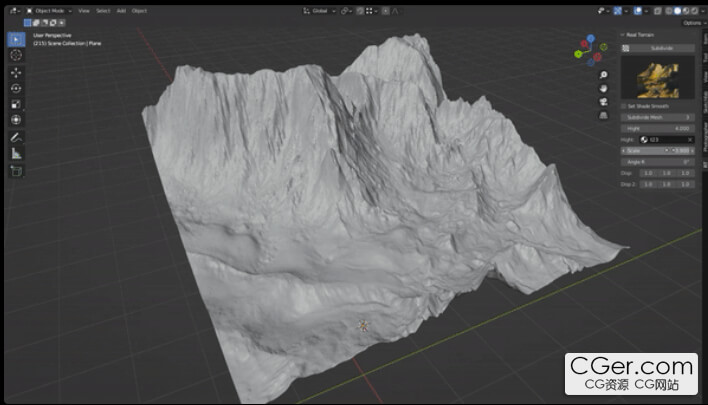Click the Angle R slider field

click(x=658, y=162)
